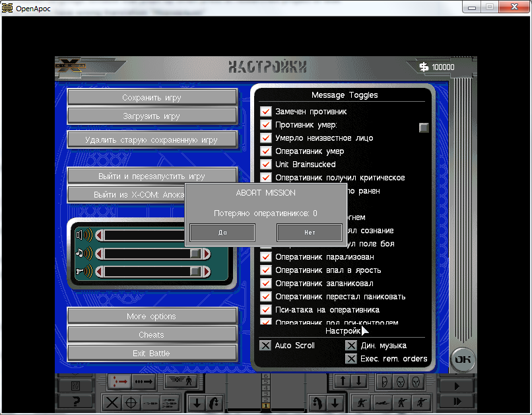Click 'Выйти и перезапустить игру' button
This screenshot has height=415, width=532.
[152, 176]
